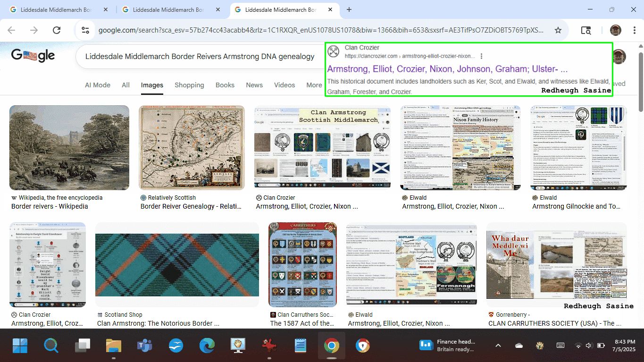Open the red splat IrfanView taskbar icon
644x362 pixels.
269,346
